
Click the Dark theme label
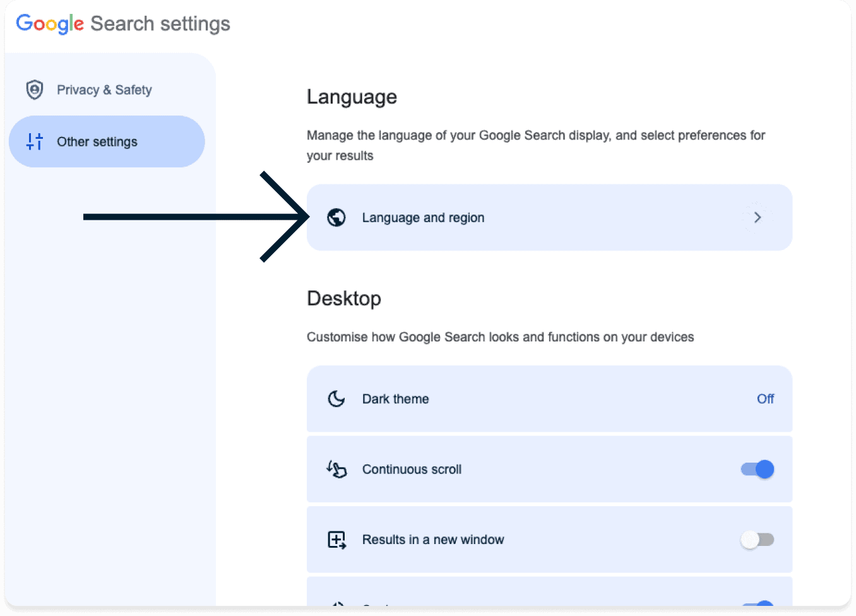(395, 399)
